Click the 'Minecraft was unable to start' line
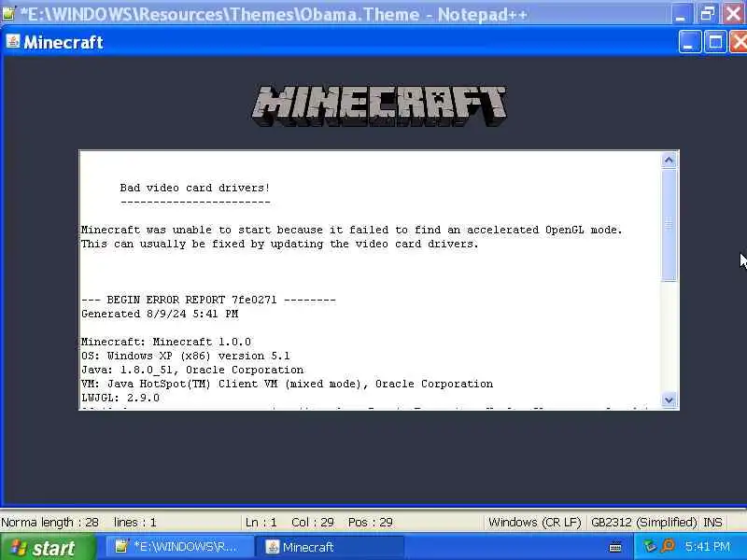 [x=352, y=230]
